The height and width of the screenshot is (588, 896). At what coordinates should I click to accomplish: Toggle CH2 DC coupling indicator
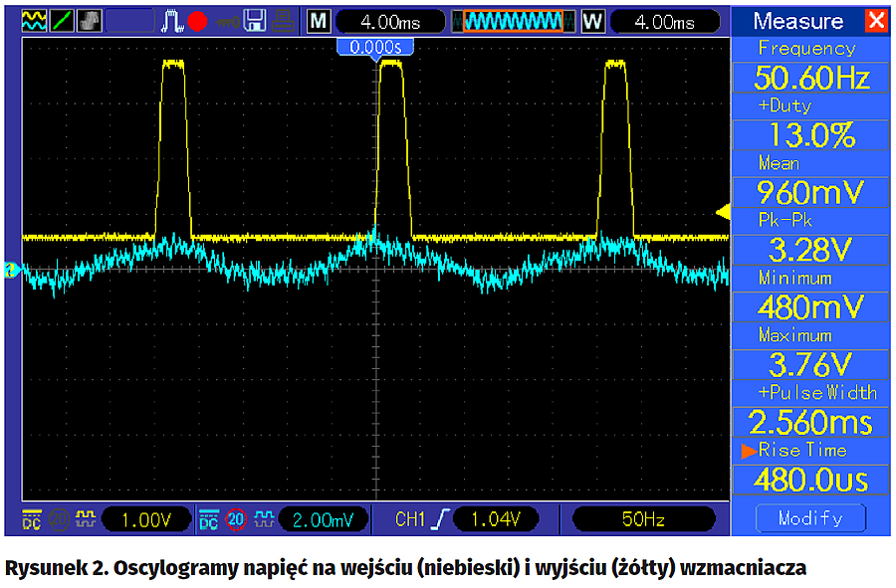pos(209,518)
